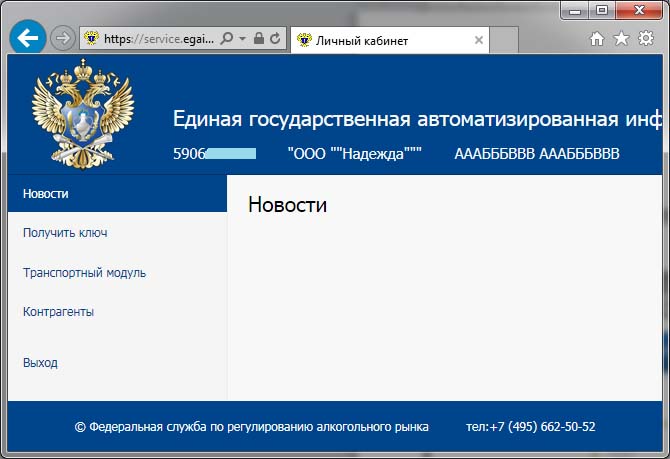Open the Контрагенты section
The image size is (670, 459).
point(58,311)
